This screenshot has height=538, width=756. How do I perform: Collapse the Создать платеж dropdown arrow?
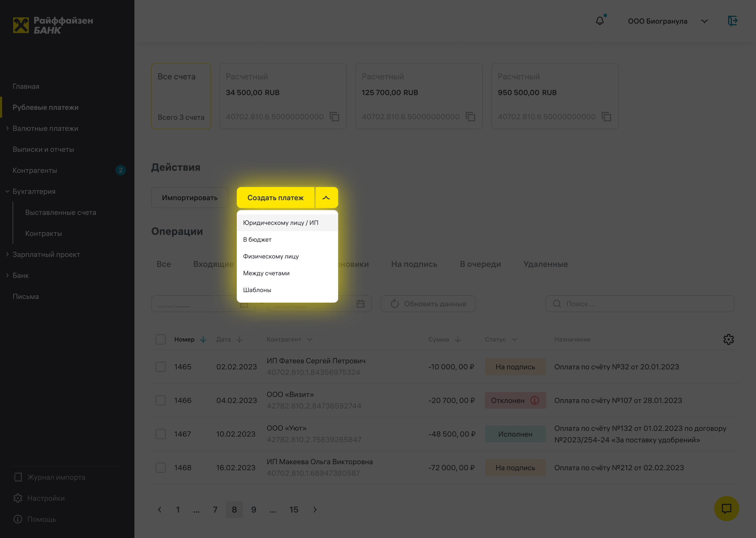click(x=326, y=198)
